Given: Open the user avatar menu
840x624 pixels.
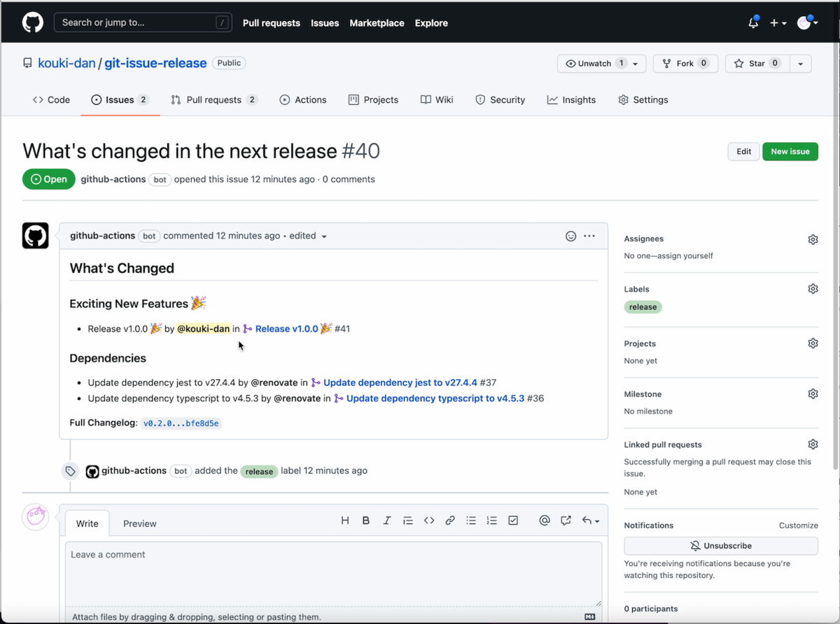Looking at the screenshot, I should 807,23.
